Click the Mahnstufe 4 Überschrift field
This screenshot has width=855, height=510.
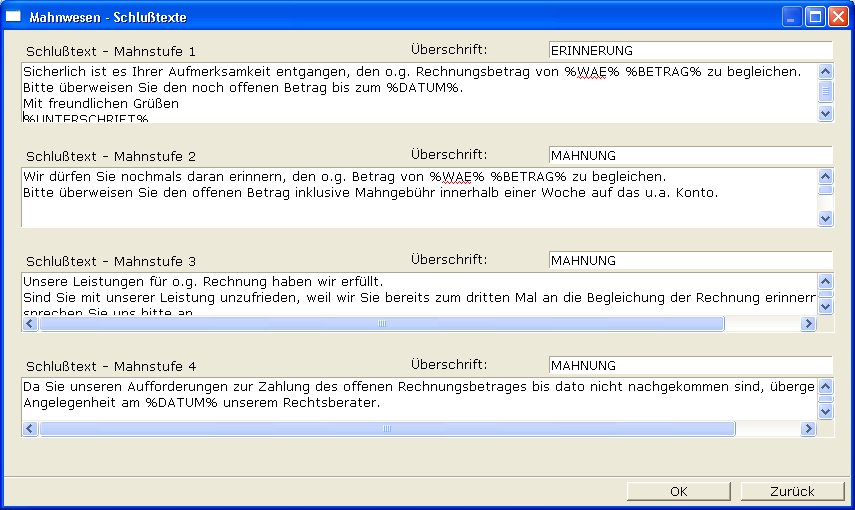[690, 365]
